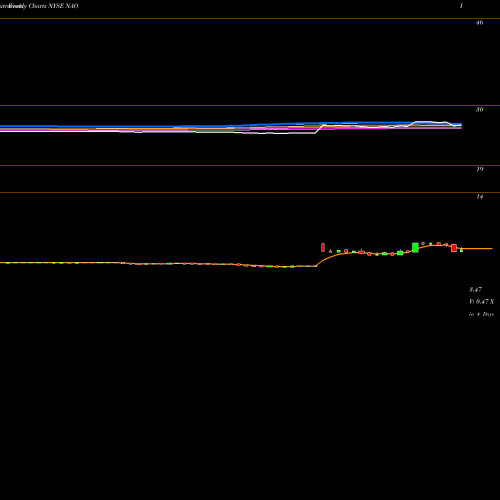Select the tall red candlestick after the gap
Image resolution: width=500 pixels, height=500 pixels.
click(x=323, y=247)
